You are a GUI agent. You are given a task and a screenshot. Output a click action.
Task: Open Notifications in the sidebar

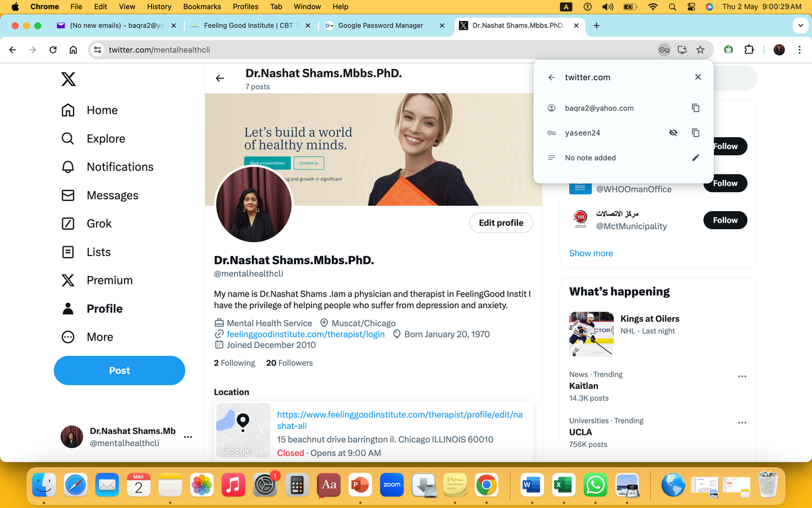(x=107, y=167)
